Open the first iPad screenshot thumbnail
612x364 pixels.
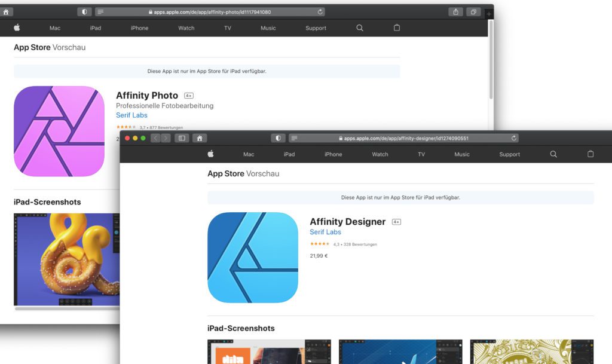[x=268, y=353]
